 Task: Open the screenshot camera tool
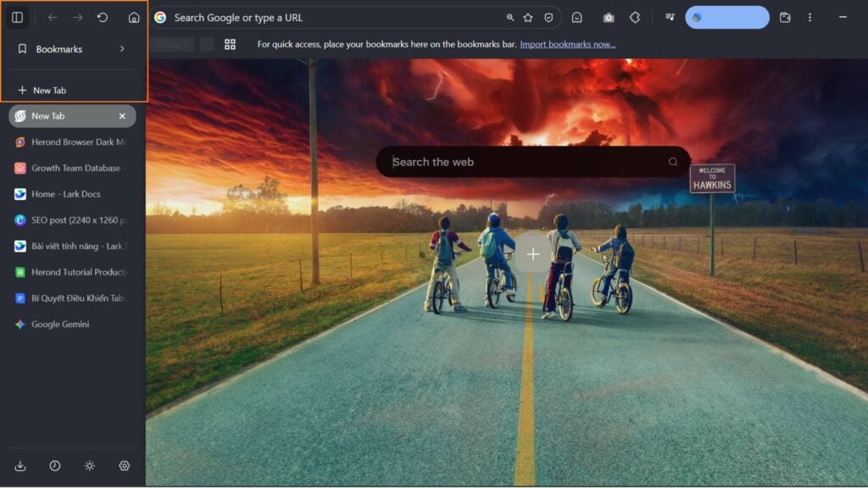pos(608,17)
